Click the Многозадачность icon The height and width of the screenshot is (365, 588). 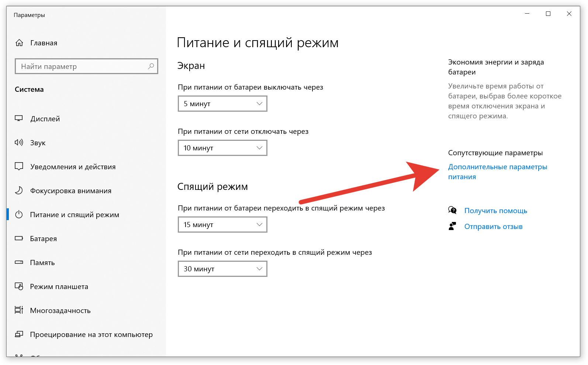click(19, 310)
